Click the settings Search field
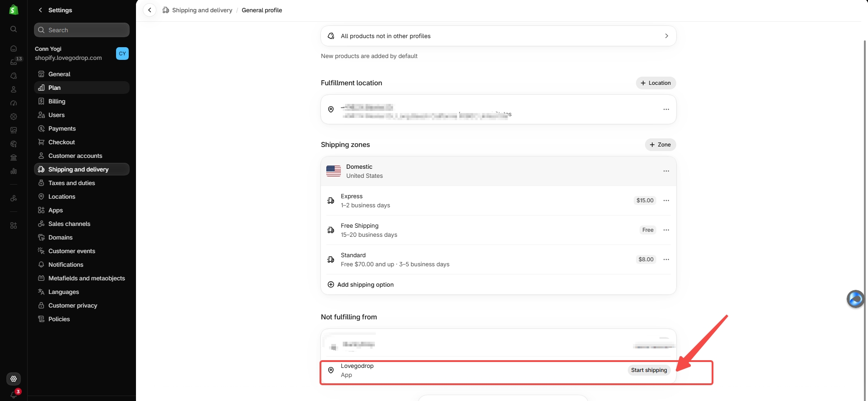 click(82, 30)
